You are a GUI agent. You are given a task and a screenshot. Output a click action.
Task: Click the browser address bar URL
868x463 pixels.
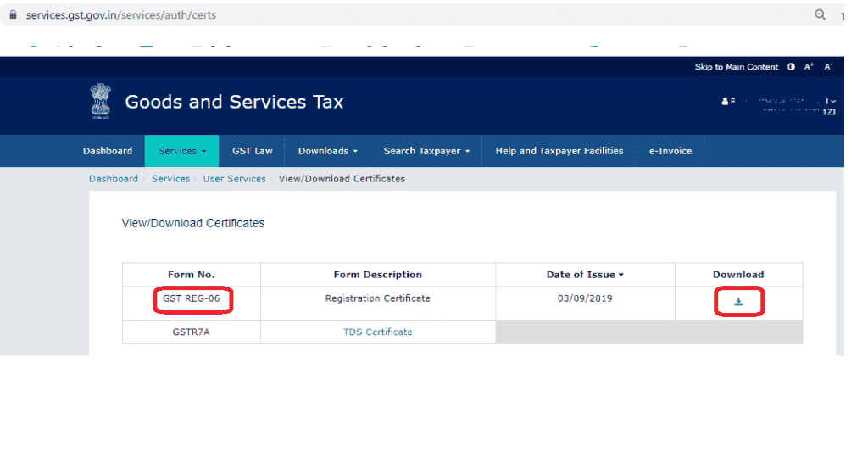point(120,15)
